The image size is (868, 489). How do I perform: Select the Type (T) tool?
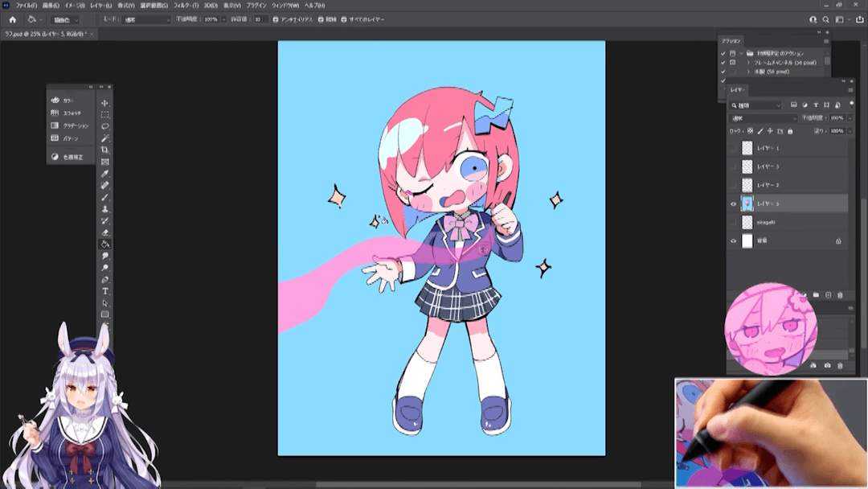coord(105,291)
